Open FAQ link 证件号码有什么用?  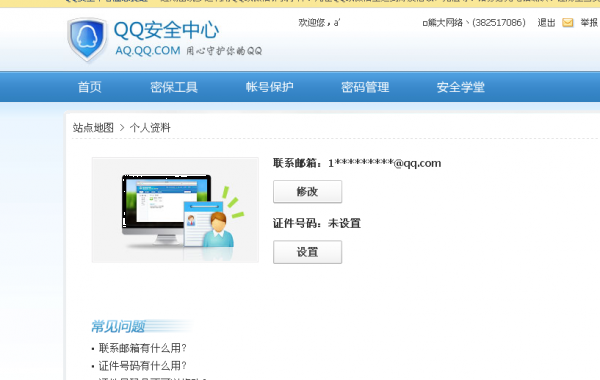(x=142, y=366)
